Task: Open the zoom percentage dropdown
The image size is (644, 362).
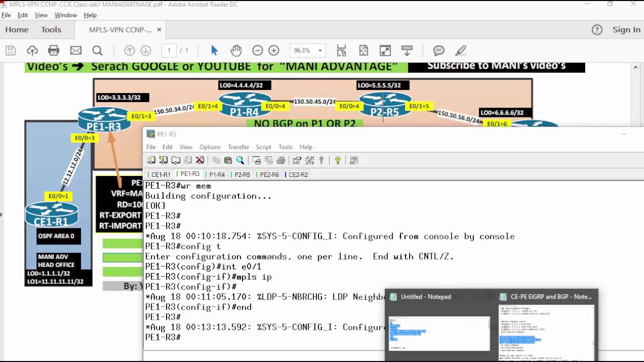Action: tap(320, 50)
